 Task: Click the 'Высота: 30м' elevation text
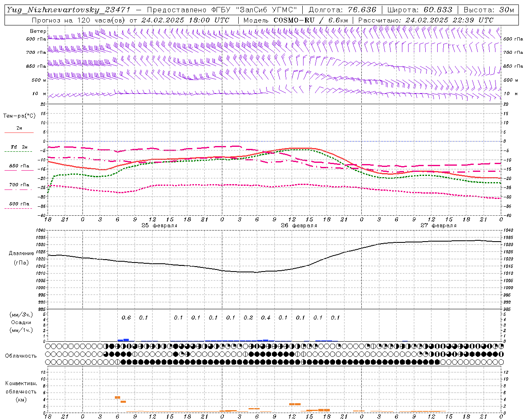pos(488,10)
